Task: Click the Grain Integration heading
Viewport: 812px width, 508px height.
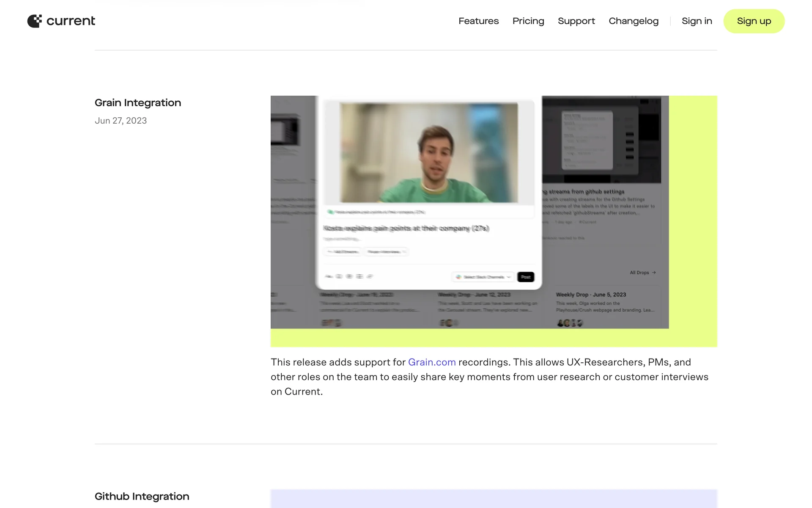Action: tap(137, 103)
